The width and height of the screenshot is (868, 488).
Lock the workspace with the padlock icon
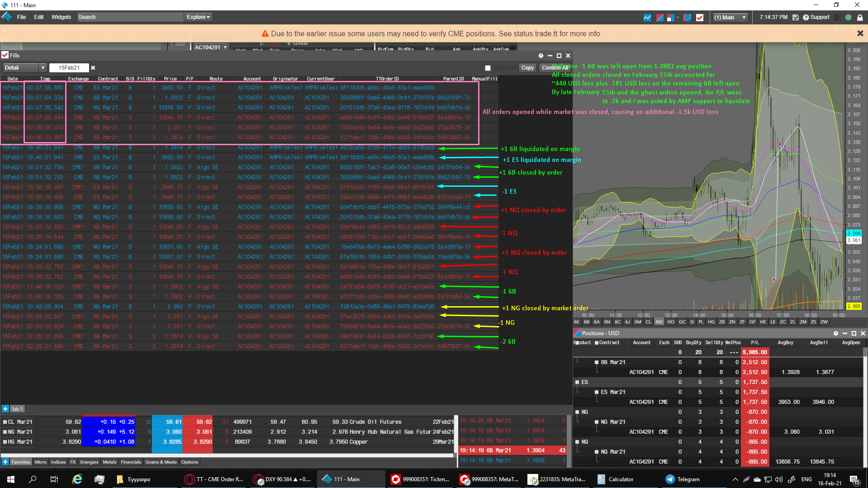tap(860, 18)
